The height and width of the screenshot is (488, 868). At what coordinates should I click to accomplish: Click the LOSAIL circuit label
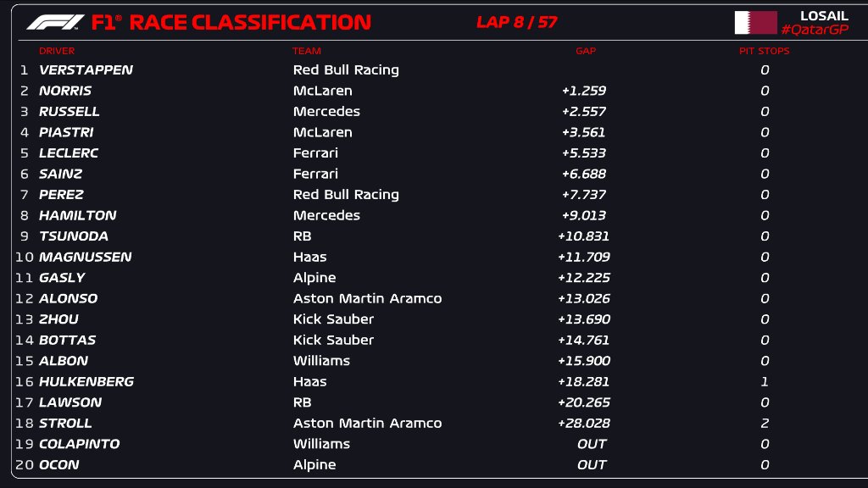824,15
